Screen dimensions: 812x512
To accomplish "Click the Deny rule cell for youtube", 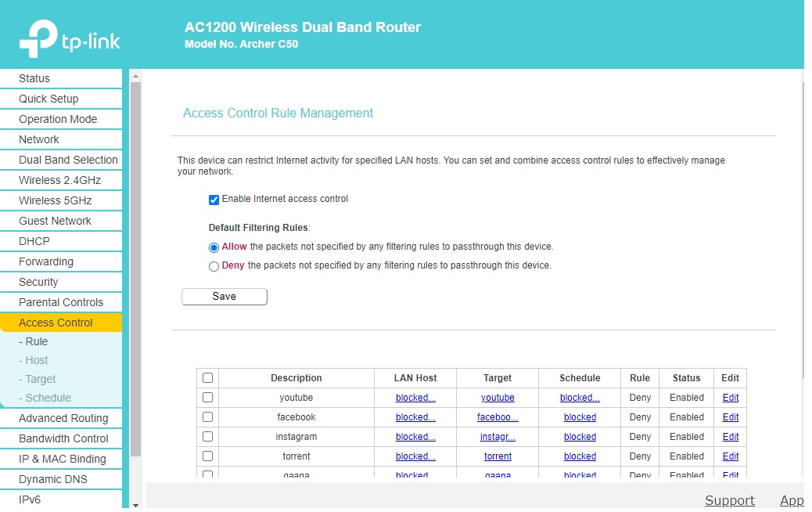I will (640, 398).
